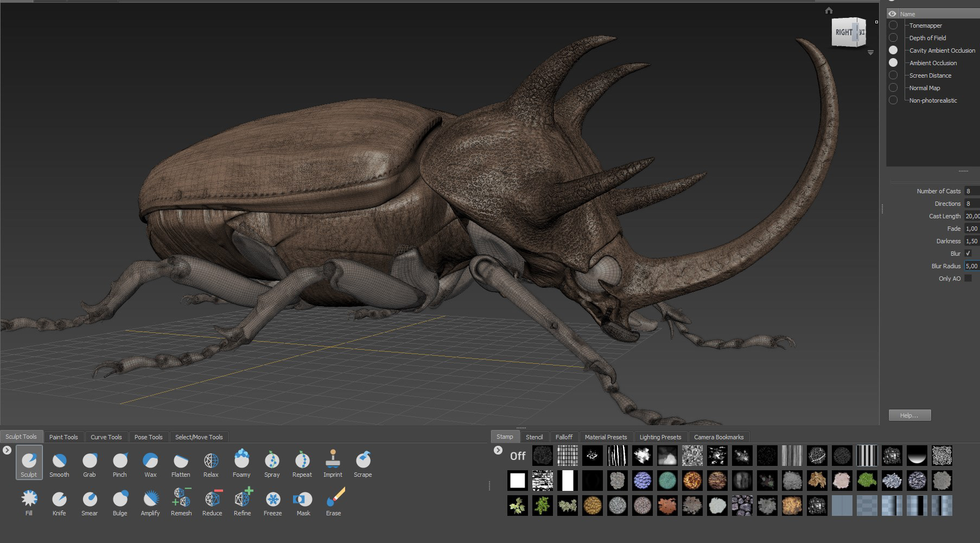Image resolution: width=980 pixels, height=543 pixels.
Task: Choose the Imprint stamp tool
Action: [x=333, y=462]
